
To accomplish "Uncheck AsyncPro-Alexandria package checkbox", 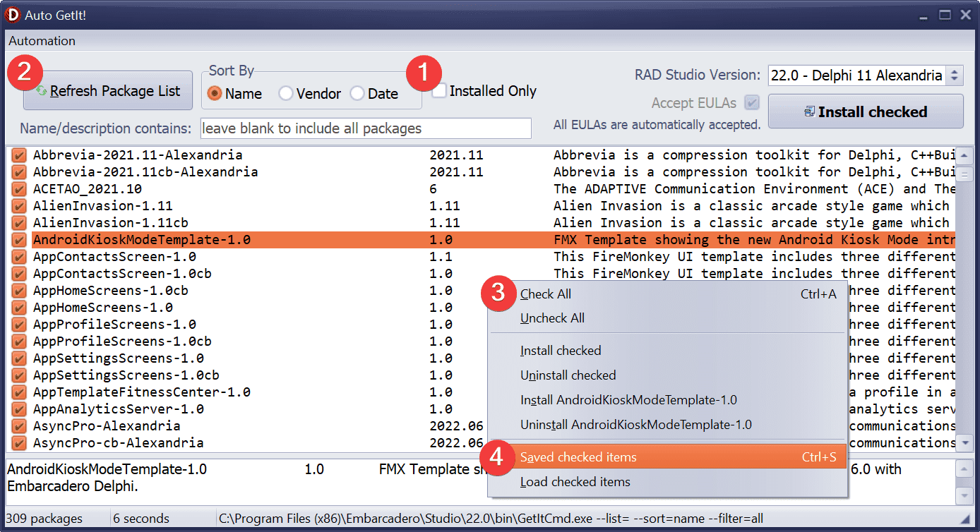I will tap(19, 426).
